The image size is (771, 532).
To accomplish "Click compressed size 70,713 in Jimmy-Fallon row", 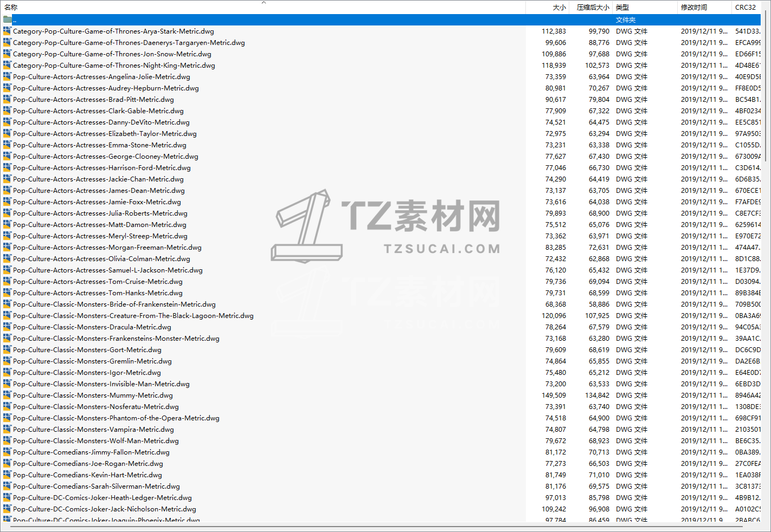I will tap(599, 452).
